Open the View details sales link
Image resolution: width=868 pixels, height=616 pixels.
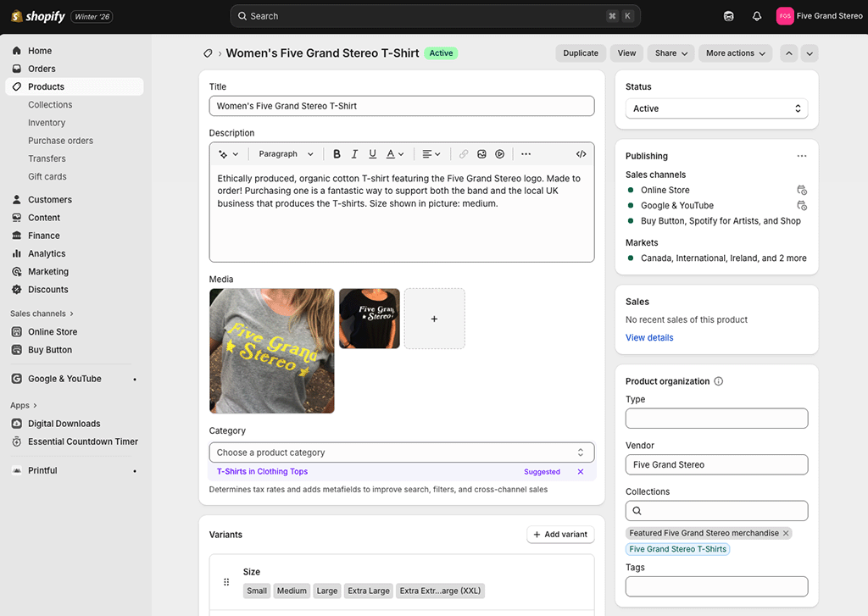pos(648,337)
